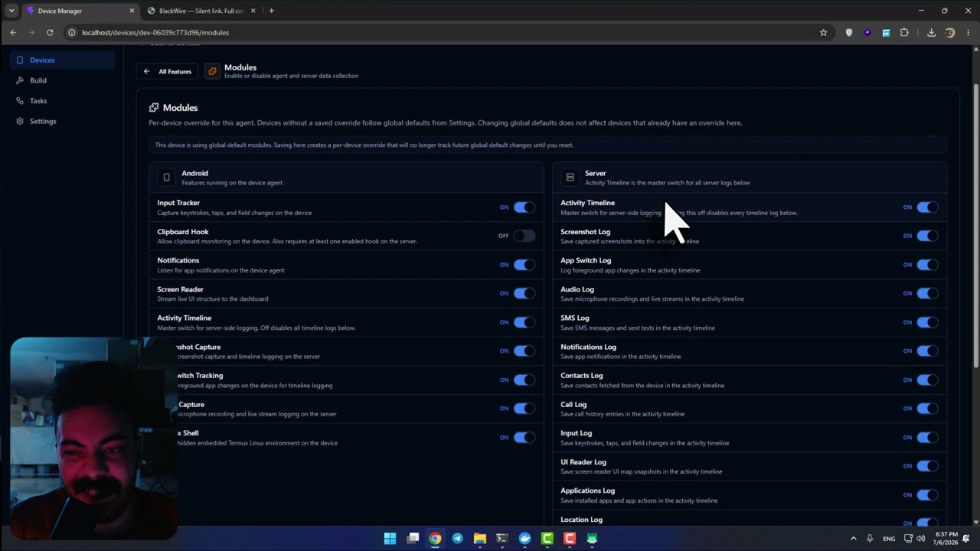Click the Modules puzzle icon heading
980x551 pixels.
coord(154,108)
